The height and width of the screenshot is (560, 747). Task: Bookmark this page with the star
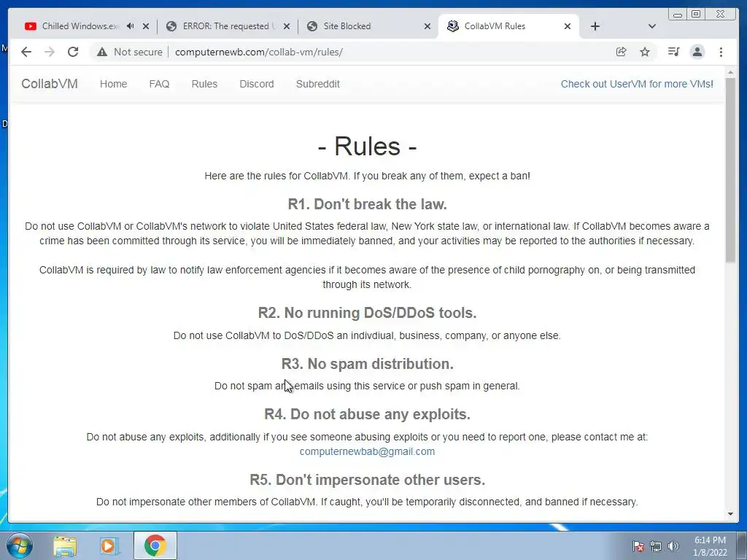click(x=645, y=52)
